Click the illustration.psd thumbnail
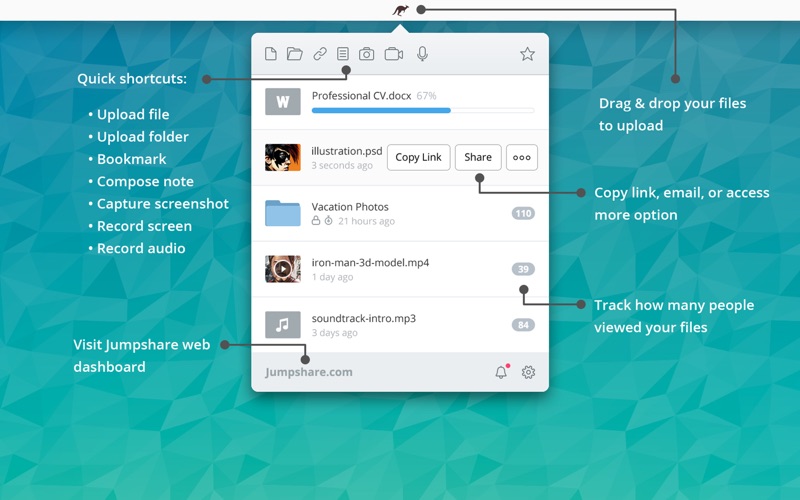Image resolution: width=800 pixels, height=500 pixels. point(283,157)
